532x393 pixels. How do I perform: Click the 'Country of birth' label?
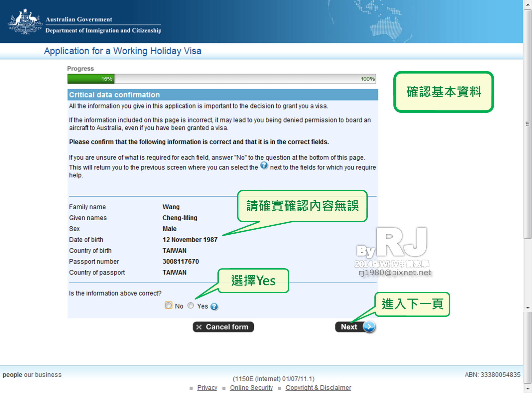point(90,251)
